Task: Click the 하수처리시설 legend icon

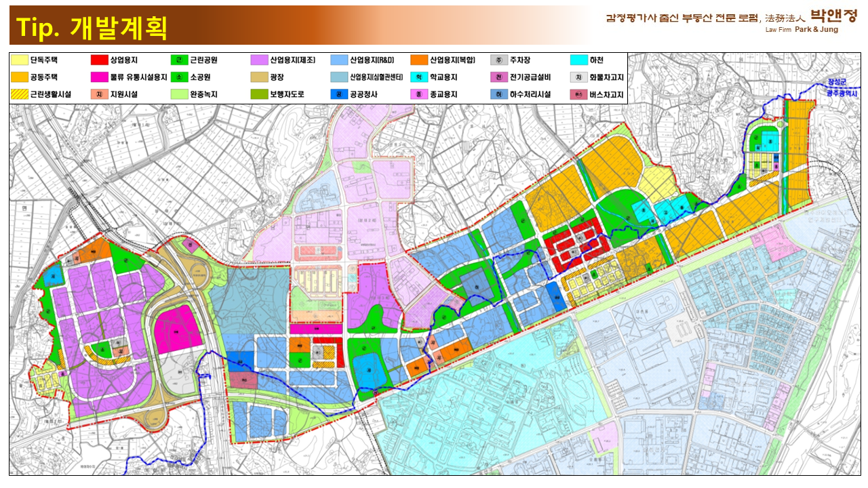Action: 499,94
